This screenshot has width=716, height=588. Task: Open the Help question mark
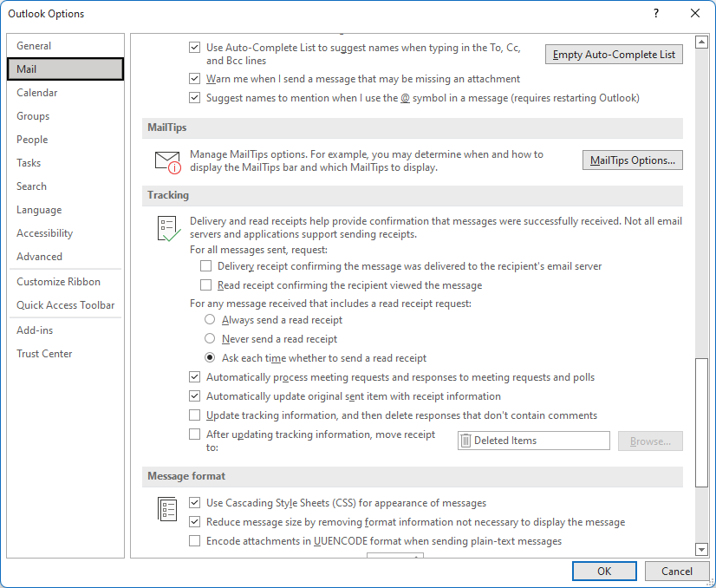(656, 13)
